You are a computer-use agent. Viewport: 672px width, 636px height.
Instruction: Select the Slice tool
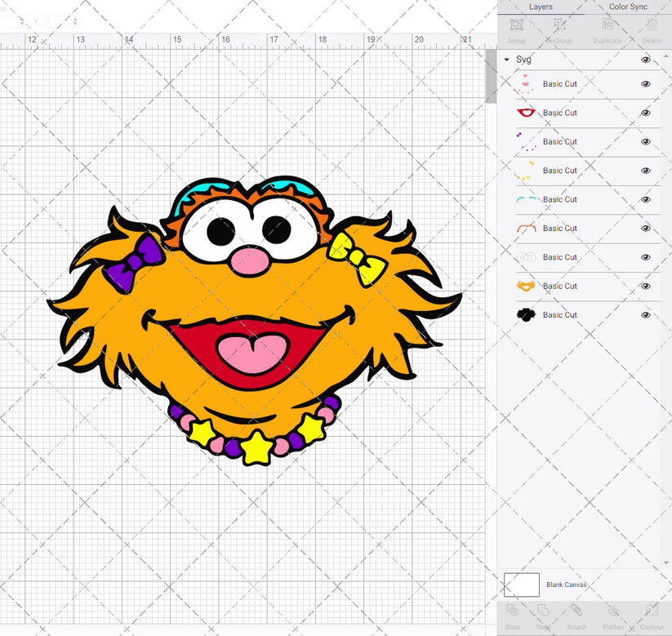click(513, 619)
